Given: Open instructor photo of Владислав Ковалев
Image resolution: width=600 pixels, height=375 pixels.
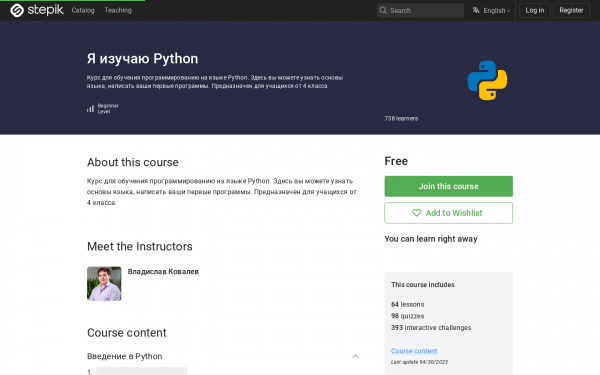Looking at the screenshot, I should 104,284.
